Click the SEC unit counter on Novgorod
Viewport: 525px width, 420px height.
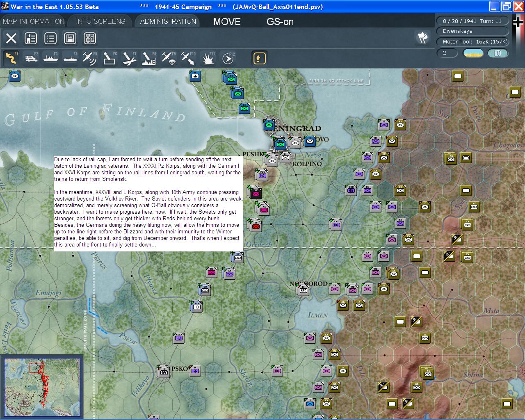[x=303, y=290]
